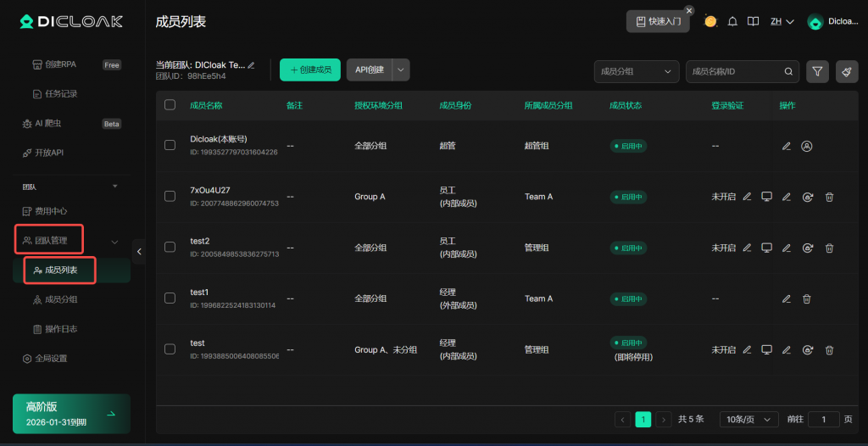Click the profile icon in Dicloak row

(807, 146)
